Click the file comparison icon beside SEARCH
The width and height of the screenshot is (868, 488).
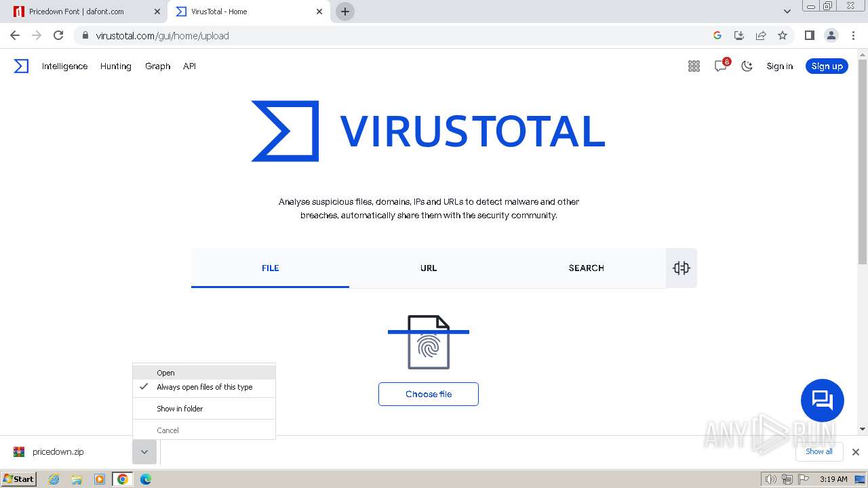[x=682, y=268]
